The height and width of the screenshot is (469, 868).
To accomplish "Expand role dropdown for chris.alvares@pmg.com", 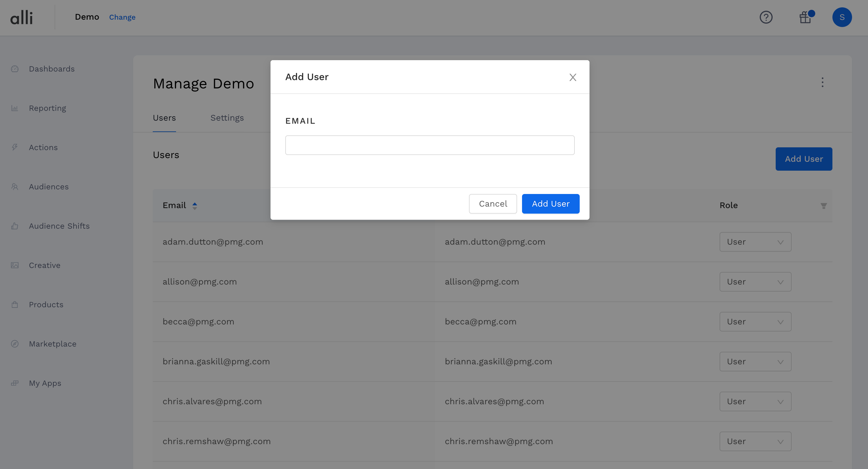I will [x=755, y=401].
